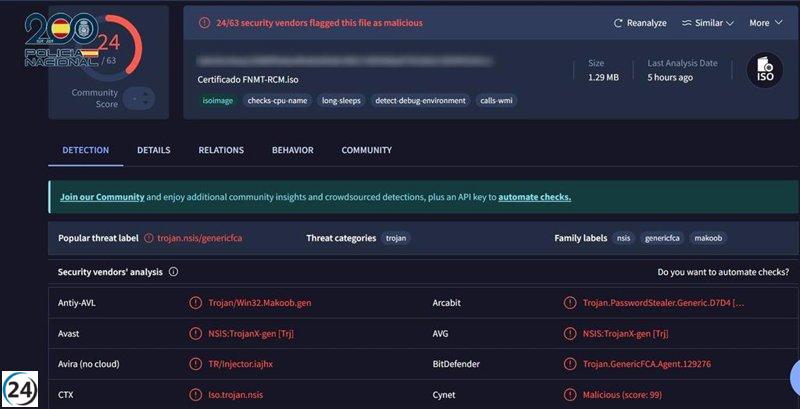Toggle the Community Score vote control

click(x=139, y=98)
